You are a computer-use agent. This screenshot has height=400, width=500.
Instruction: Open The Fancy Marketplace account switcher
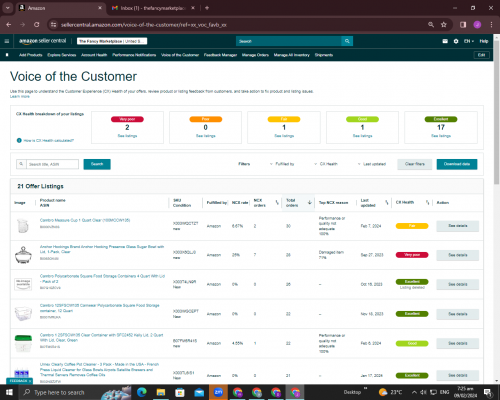point(112,41)
